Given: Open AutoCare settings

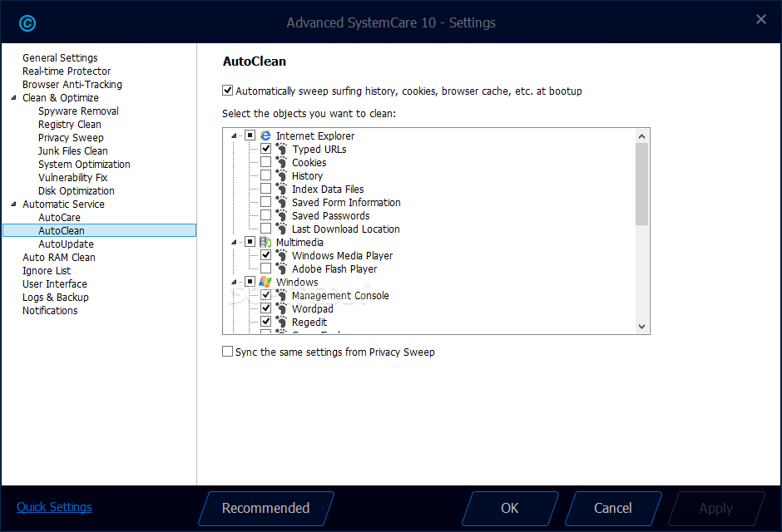Looking at the screenshot, I should (59, 217).
